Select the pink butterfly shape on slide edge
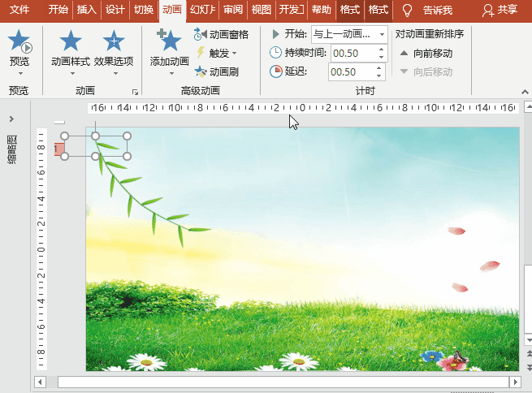Viewport: 532px width, 393px height. [58, 149]
